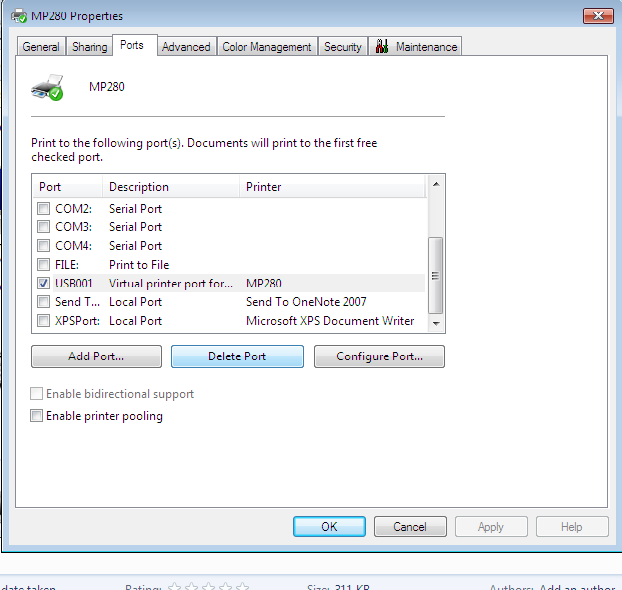Image resolution: width=622 pixels, height=590 pixels.
Task: Click the MP280 printer icon
Action: [47, 87]
